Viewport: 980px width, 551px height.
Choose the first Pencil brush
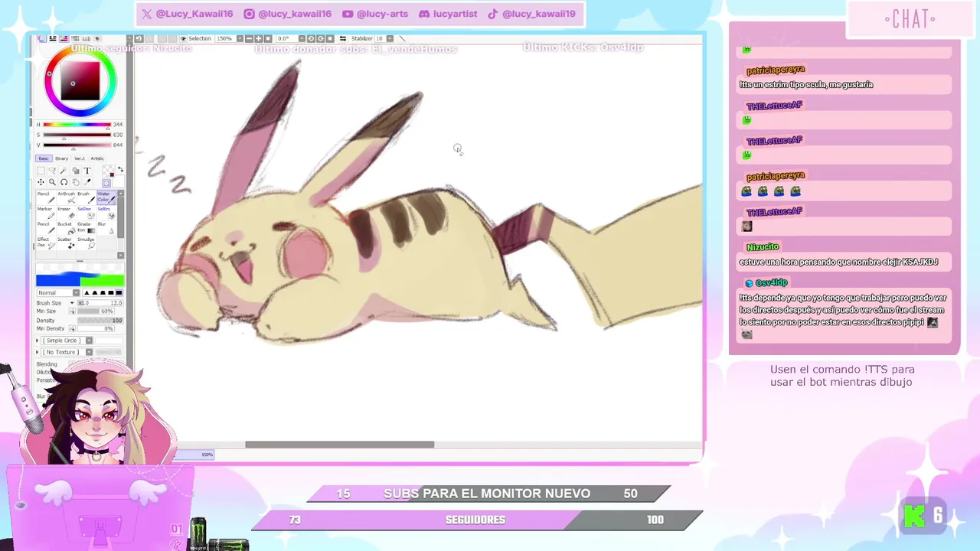46,197
